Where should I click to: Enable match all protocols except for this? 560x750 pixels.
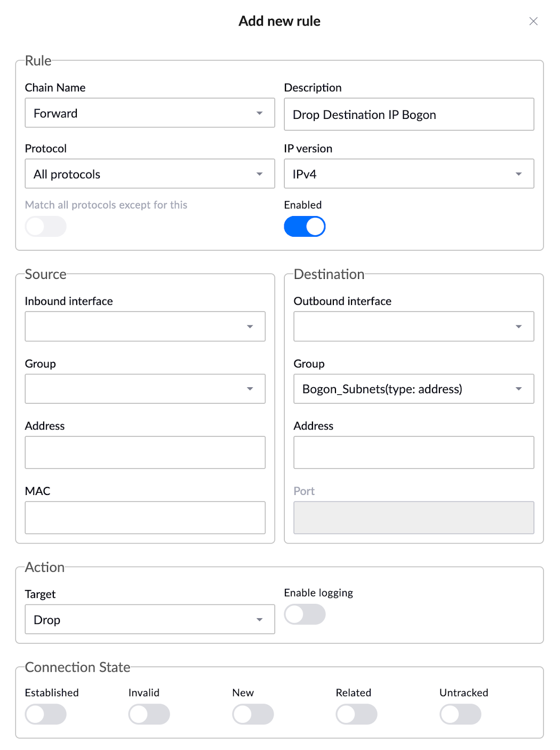point(45,226)
